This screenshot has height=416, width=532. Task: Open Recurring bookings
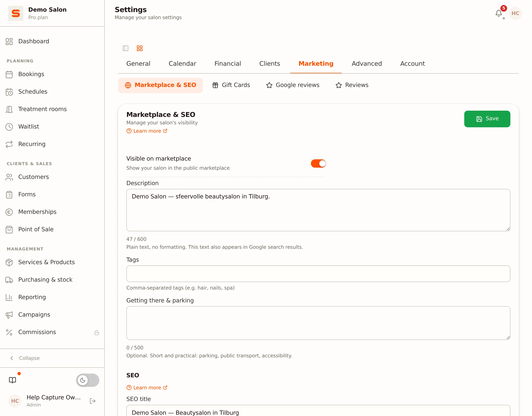(52, 144)
